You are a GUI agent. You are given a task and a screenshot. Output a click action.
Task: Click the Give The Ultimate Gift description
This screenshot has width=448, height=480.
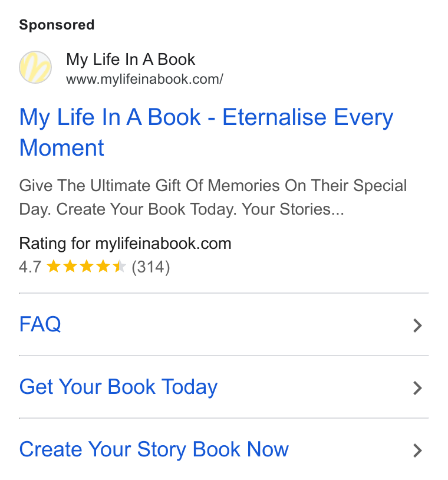[x=213, y=198]
